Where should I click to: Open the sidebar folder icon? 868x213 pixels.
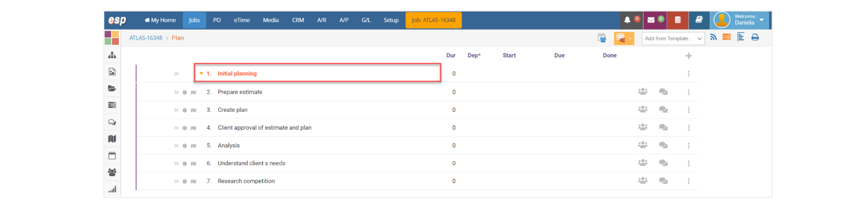click(112, 88)
